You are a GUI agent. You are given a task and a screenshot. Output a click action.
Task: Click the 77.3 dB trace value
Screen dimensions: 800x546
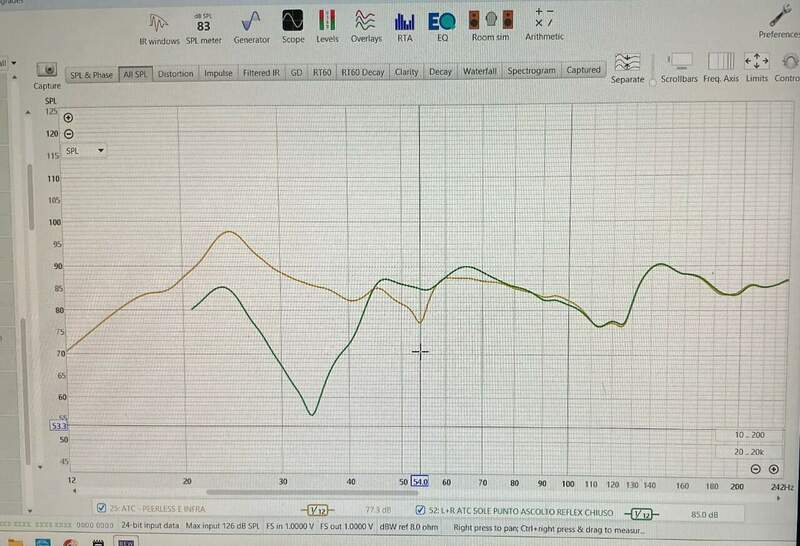point(378,510)
